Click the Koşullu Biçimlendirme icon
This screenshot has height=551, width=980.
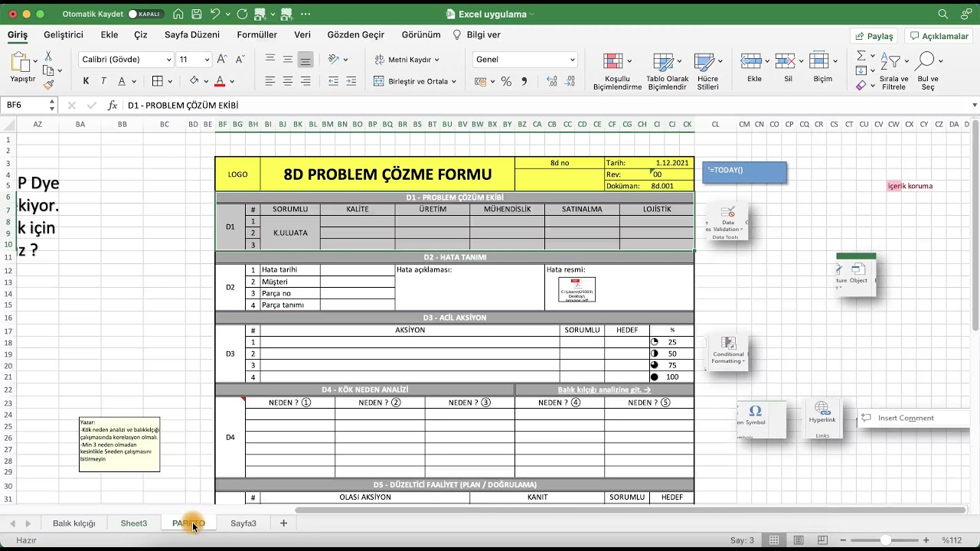tap(613, 62)
